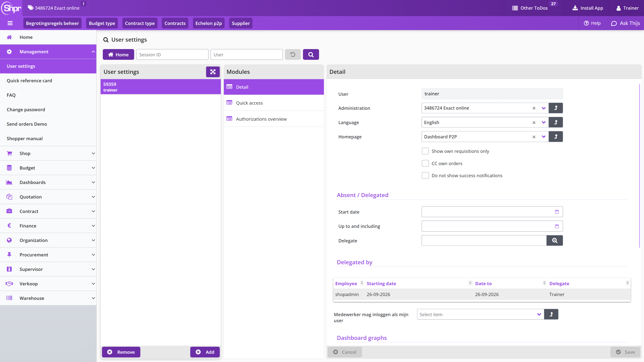Clear the Homepage selection with X
Screen dimensions: 644x362
click(534, 137)
